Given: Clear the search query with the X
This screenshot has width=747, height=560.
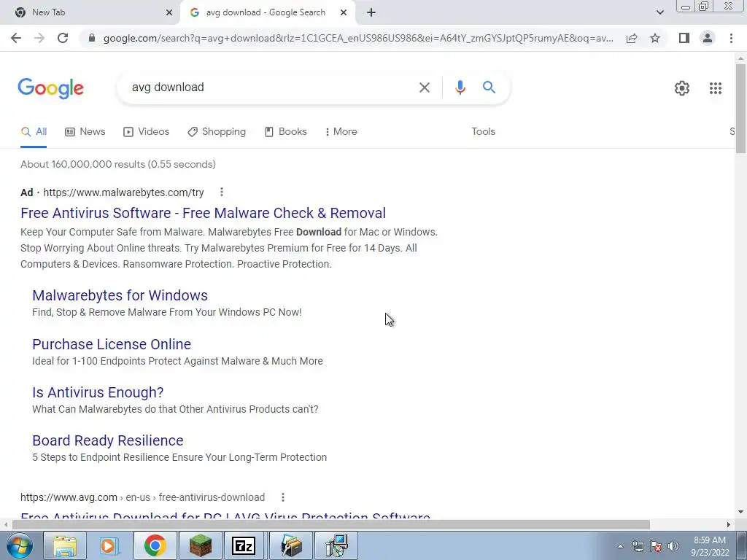Looking at the screenshot, I should [424, 87].
